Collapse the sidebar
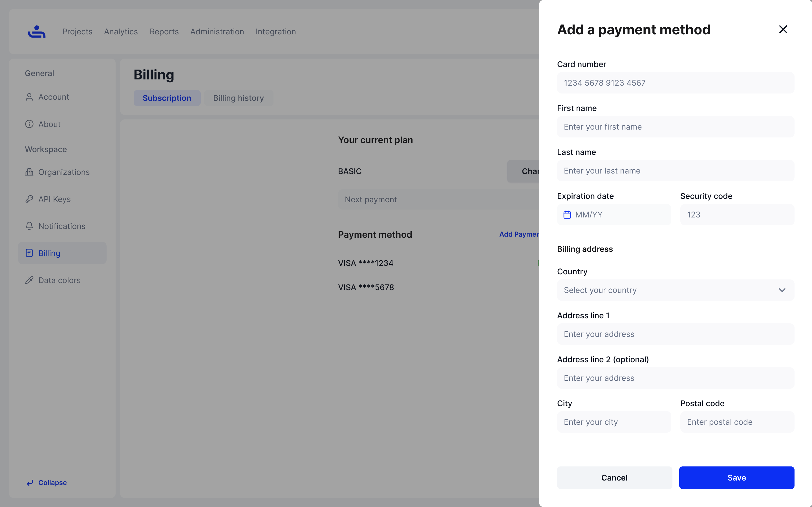 pyautogui.click(x=47, y=482)
